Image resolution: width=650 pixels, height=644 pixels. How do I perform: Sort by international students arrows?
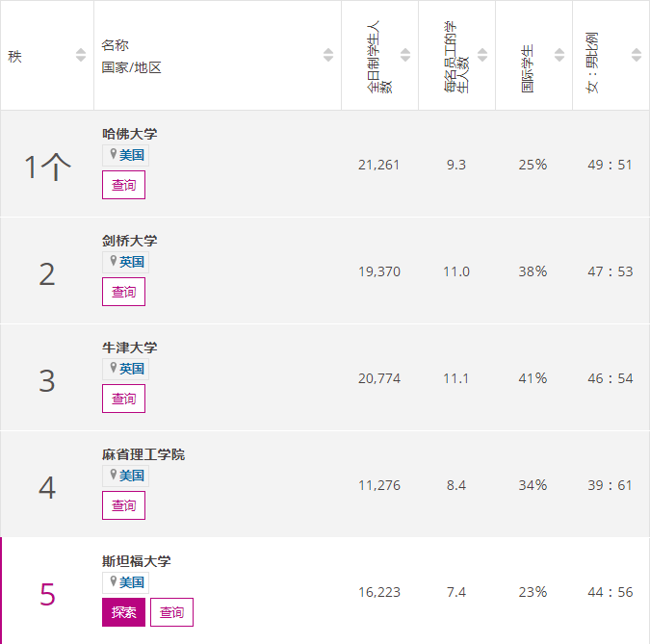[x=559, y=56]
